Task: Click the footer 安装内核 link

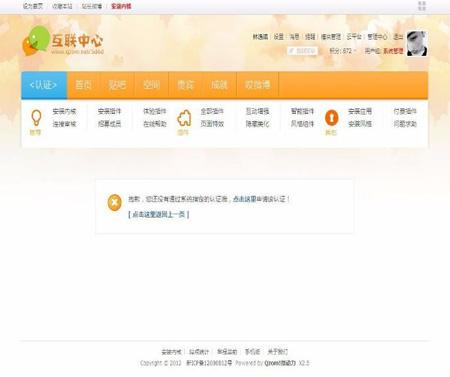Action: 171,352
